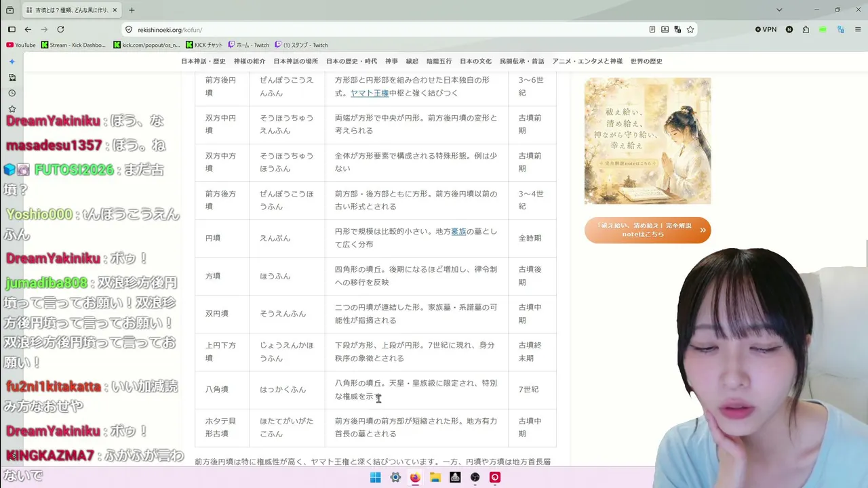The image size is (868, 488).
Task: Bookmark this page with star icon
Action: [x=690, y=30]
